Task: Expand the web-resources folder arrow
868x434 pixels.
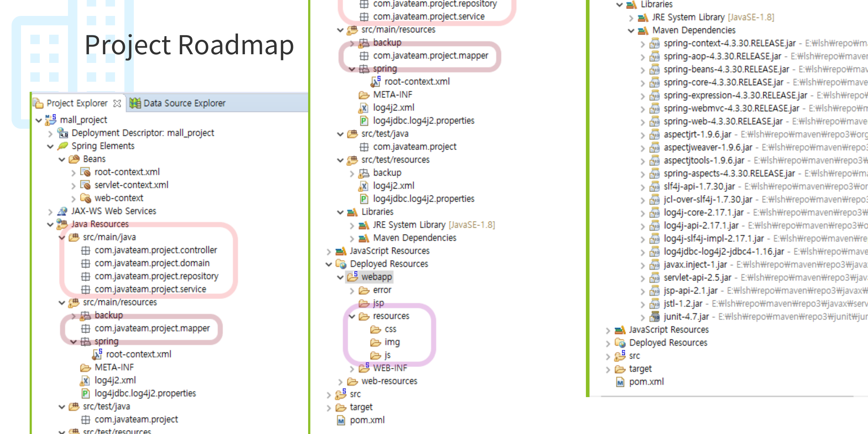Action: [340, 382]
